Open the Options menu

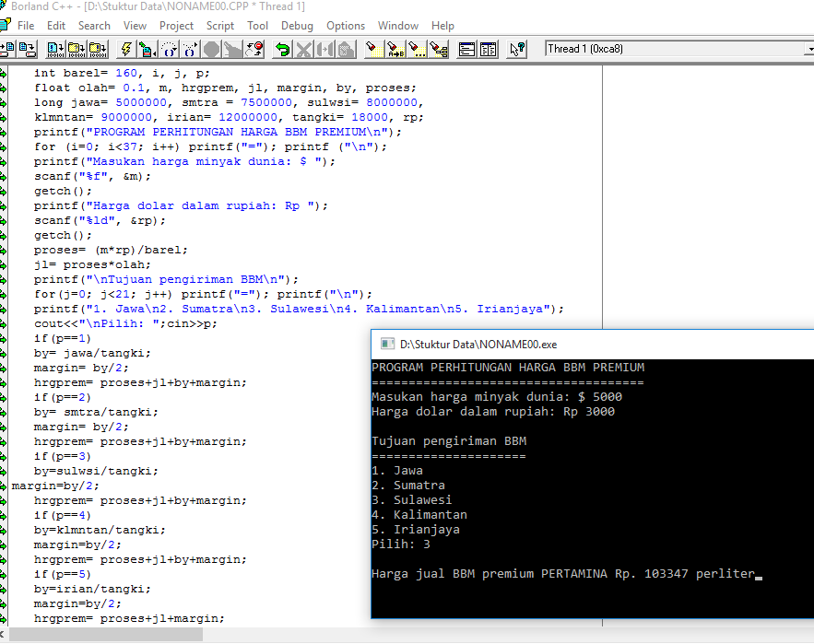[x=346, y=26]
